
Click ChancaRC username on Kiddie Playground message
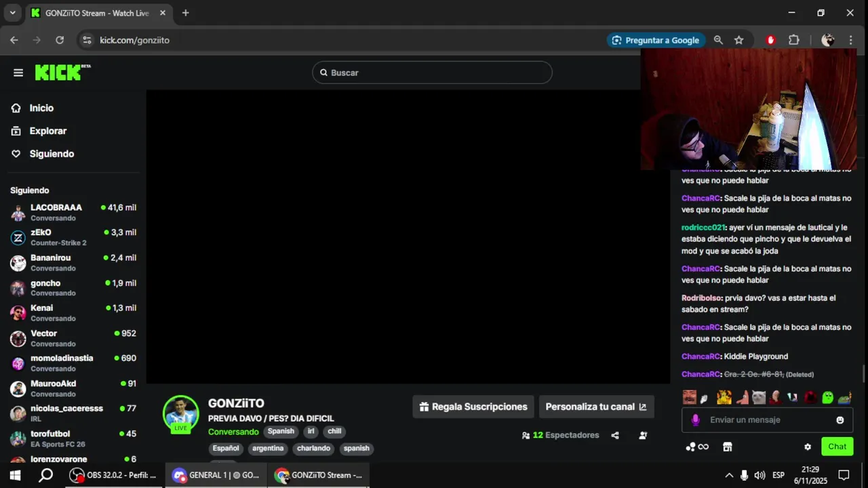coord(701,357)
